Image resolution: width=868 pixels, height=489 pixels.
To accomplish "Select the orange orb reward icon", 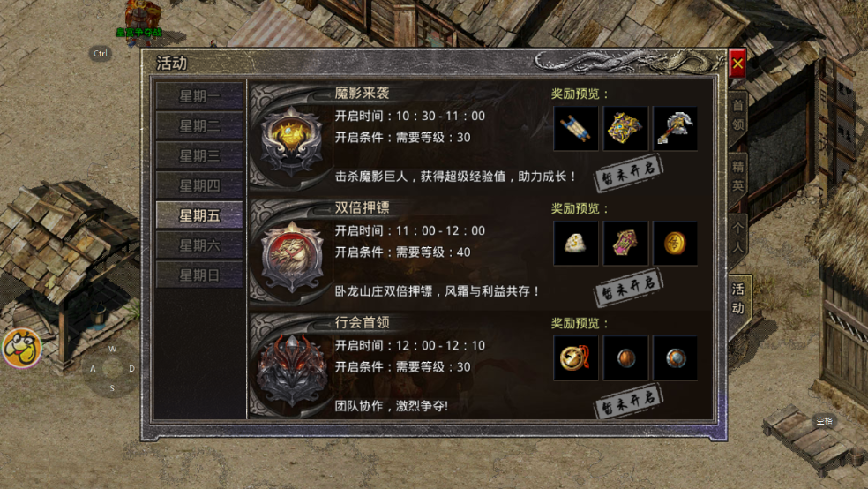I will pos(625,357).
